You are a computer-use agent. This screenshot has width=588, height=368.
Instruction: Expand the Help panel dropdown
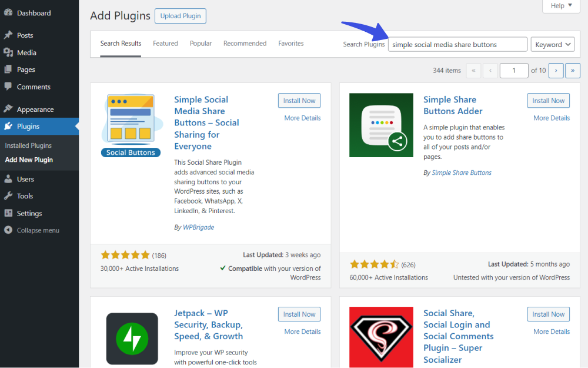point(561,6)
